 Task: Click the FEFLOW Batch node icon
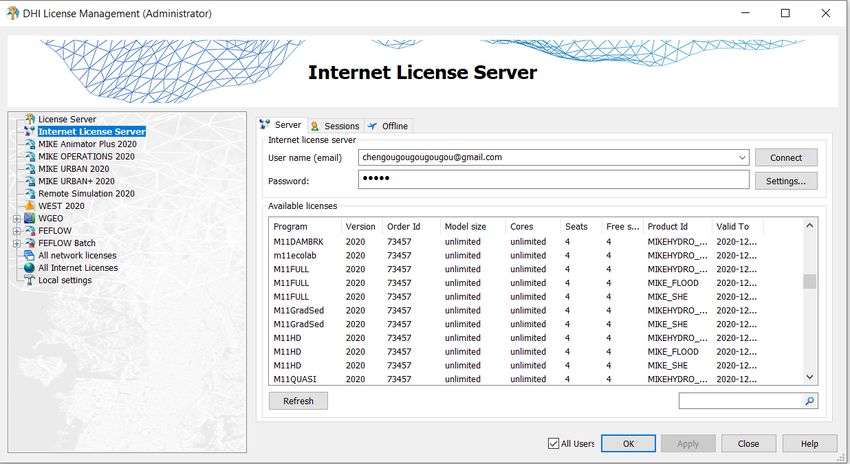point(30,243)
